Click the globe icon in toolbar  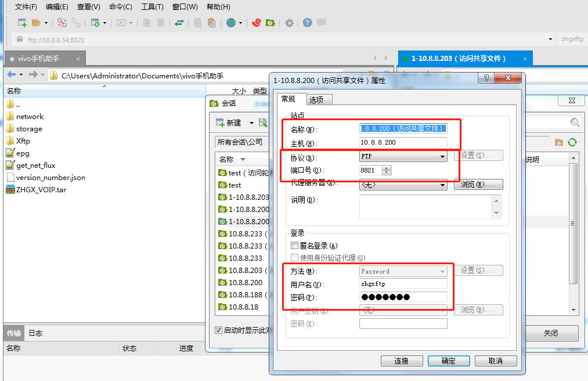point(231,23)
